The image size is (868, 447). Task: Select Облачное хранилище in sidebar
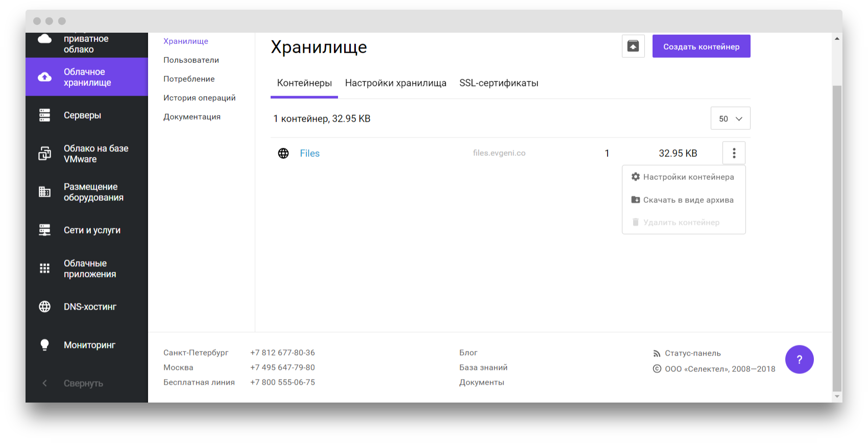coord(87,77)
